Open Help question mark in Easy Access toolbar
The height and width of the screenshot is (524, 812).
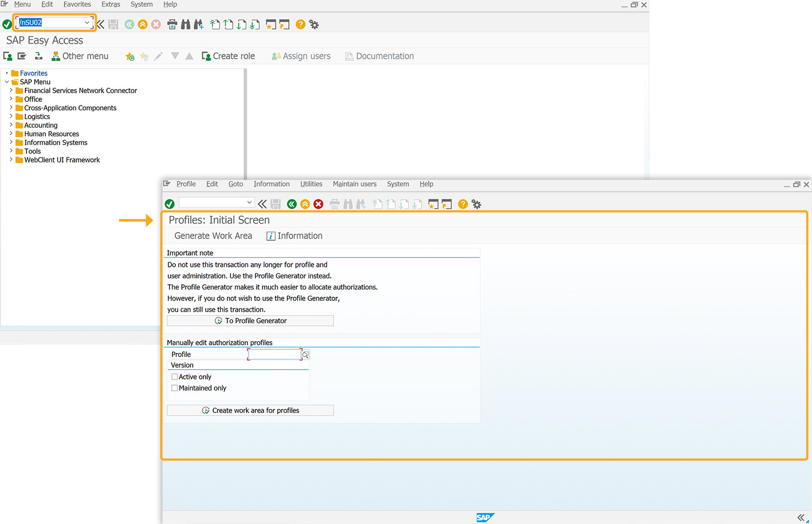tap(300, 24)
